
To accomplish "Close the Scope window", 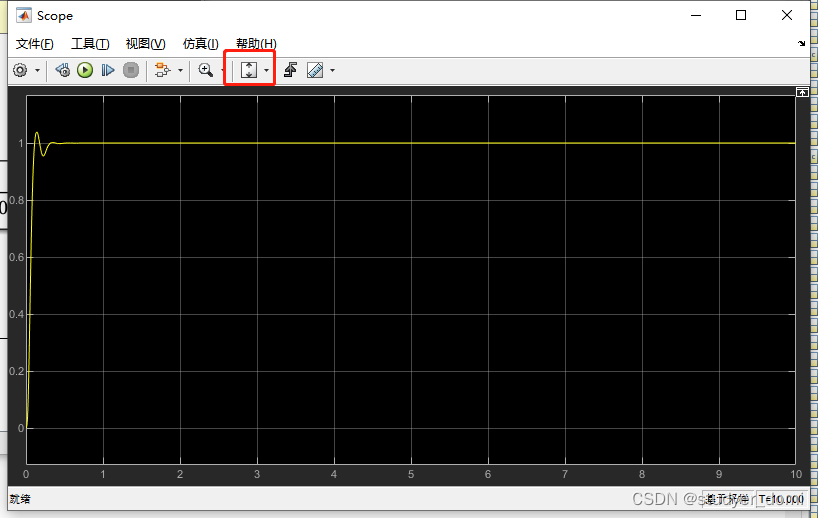I will click(x=787, y=15).
